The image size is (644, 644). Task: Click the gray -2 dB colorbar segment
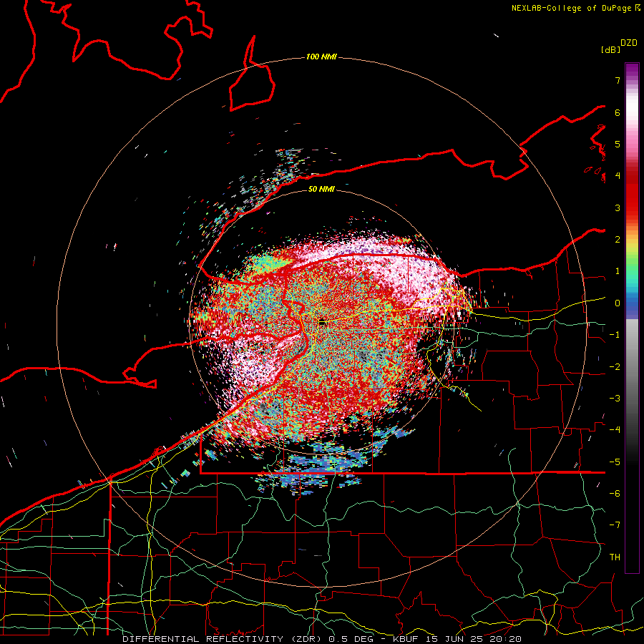pos(632,367)
